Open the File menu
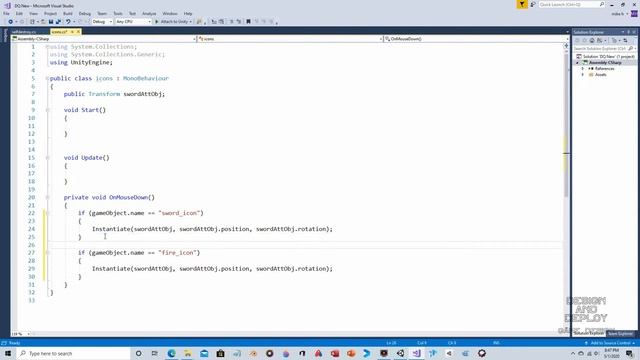This screenshot has height=360, width=640. pyautogui.click(x=6, y=13)
